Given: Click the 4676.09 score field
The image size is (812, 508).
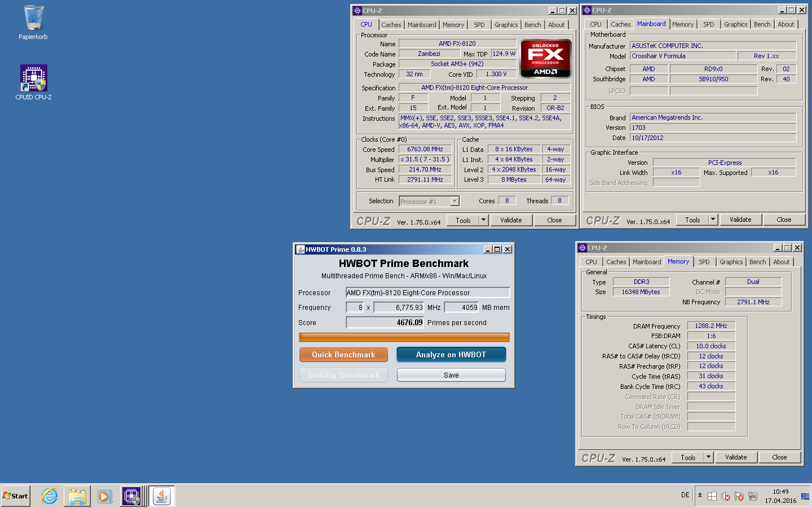Looking at the screenshot, I should (385, 322).
